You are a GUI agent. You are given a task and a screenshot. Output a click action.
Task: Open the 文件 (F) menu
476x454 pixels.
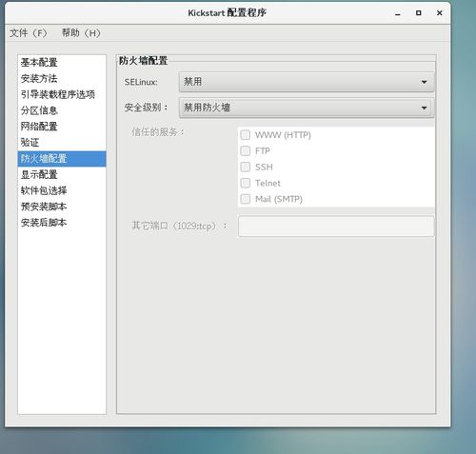[x=29, y=32]
